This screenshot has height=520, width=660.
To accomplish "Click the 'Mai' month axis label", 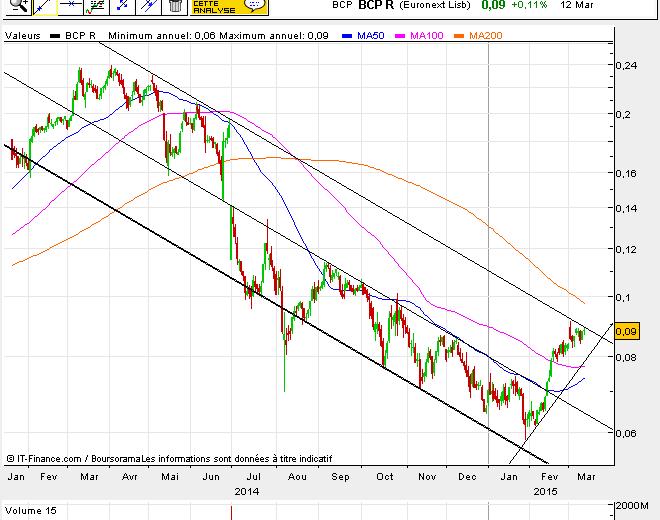I will pyautogui.click(x=170, y=477).
